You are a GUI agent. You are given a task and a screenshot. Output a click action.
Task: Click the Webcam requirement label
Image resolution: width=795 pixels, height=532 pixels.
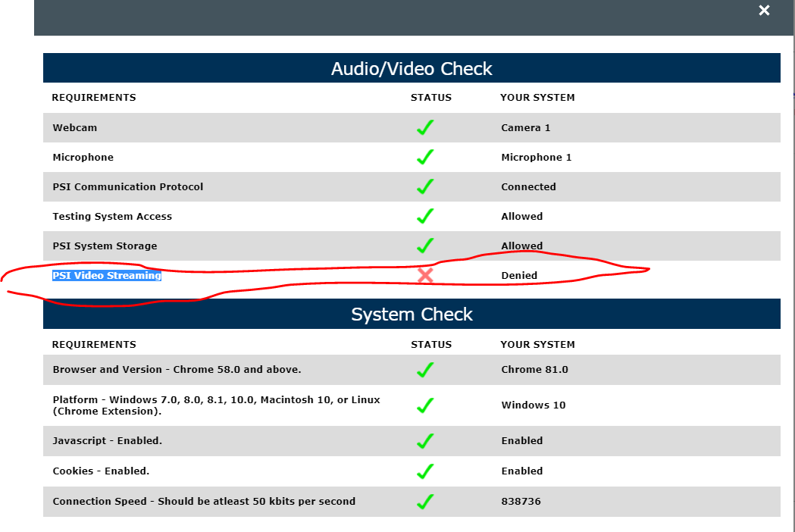[74, 128]
